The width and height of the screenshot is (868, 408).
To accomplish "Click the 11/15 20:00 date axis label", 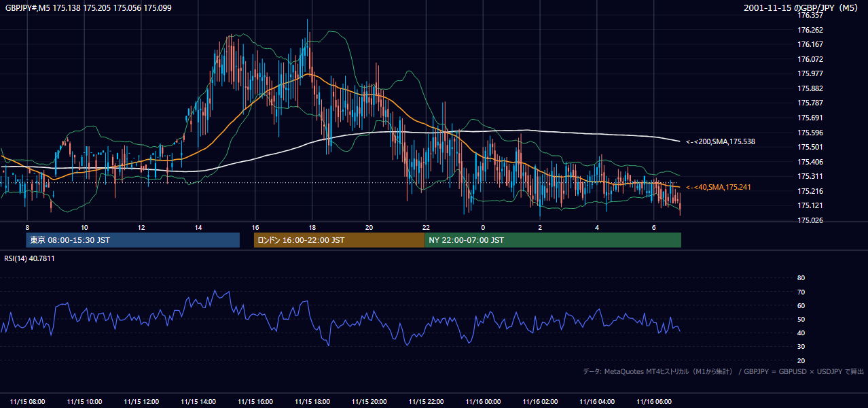I will coord(369,401).
